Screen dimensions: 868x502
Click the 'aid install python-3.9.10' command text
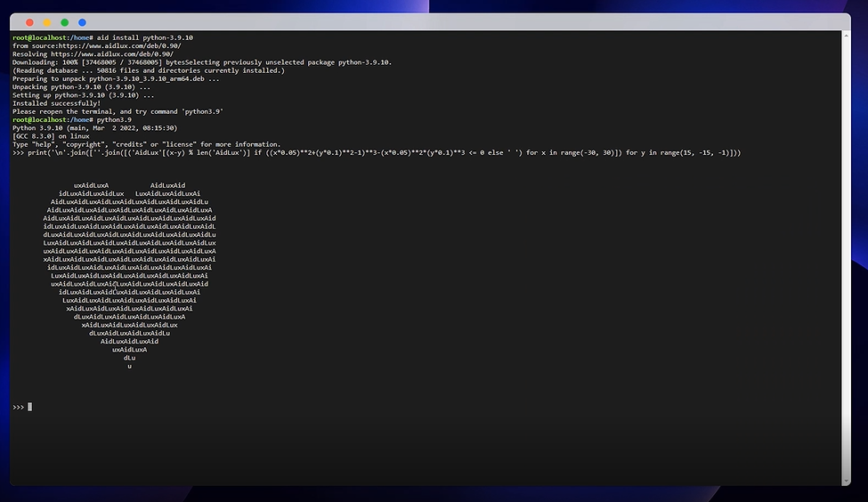point(145,37)
